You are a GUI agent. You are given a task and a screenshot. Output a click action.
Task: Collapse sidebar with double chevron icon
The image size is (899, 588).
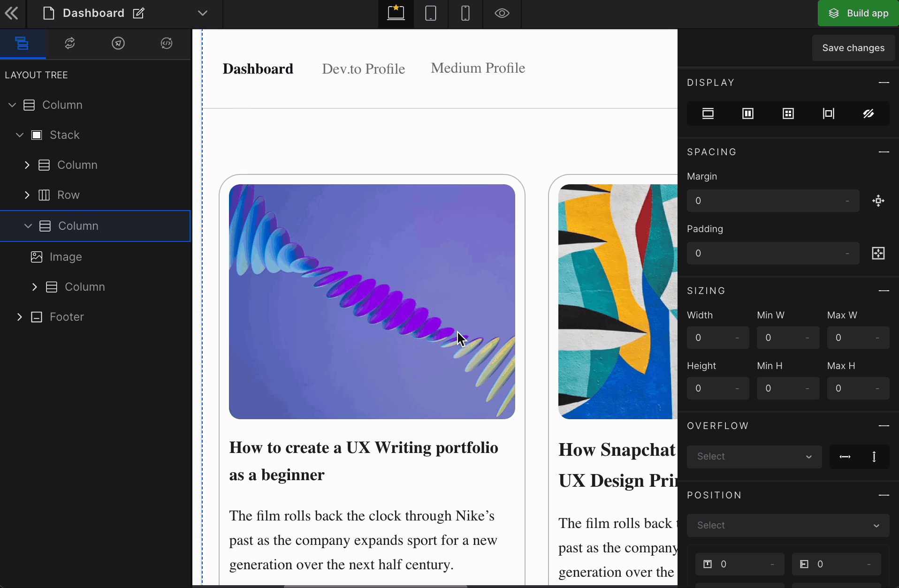pyautogui.click(x=12, y=13)
